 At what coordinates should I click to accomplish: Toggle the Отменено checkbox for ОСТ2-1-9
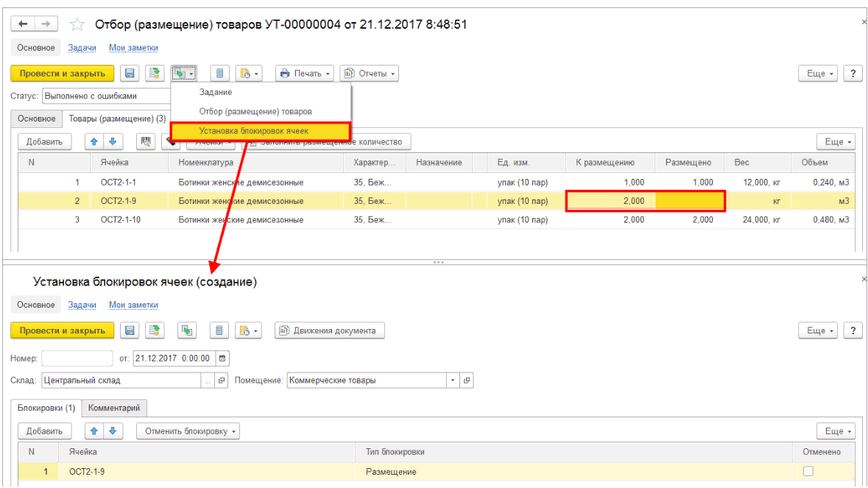808,471
